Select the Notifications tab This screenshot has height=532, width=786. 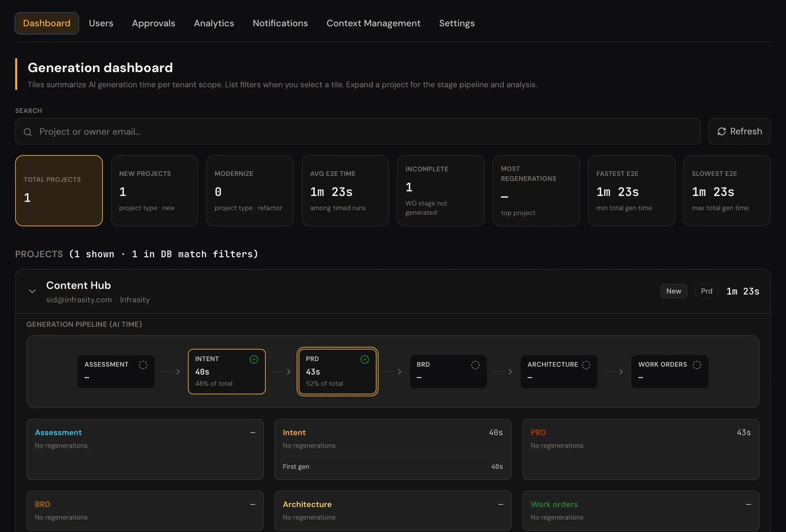coord(280,23)
